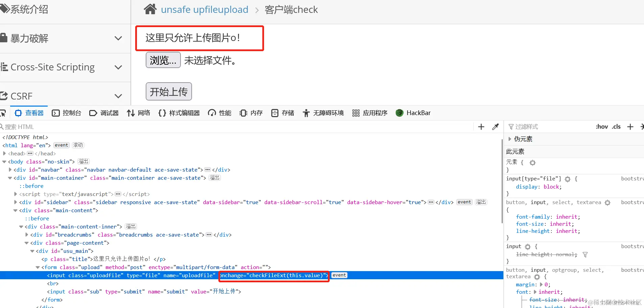Open the 存储 storage tab
The image size is (644, 308).
point(283,113)
